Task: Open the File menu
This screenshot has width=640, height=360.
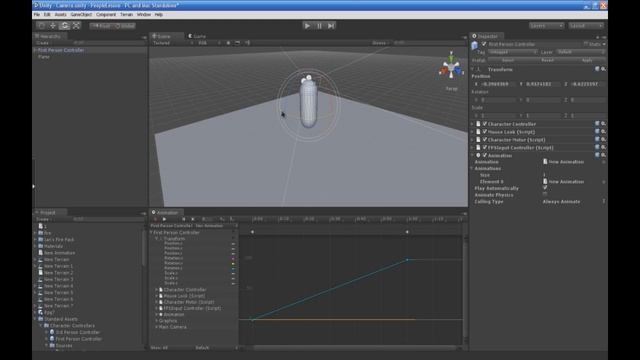Action: click(37, 14)
